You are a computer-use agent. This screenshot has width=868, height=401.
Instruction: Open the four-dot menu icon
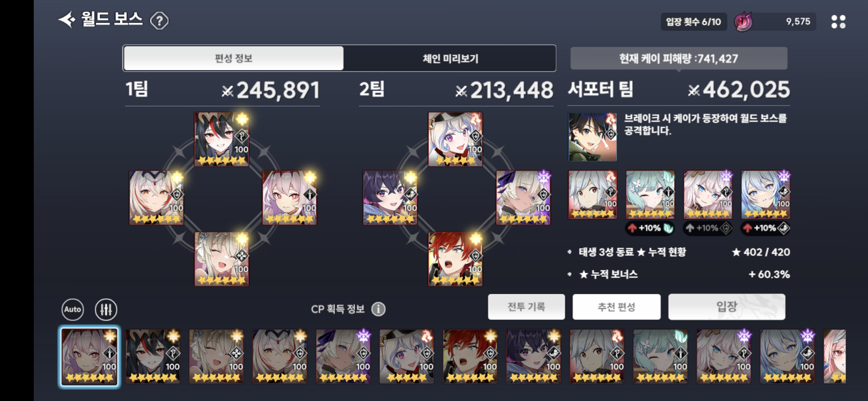point(838,22)
